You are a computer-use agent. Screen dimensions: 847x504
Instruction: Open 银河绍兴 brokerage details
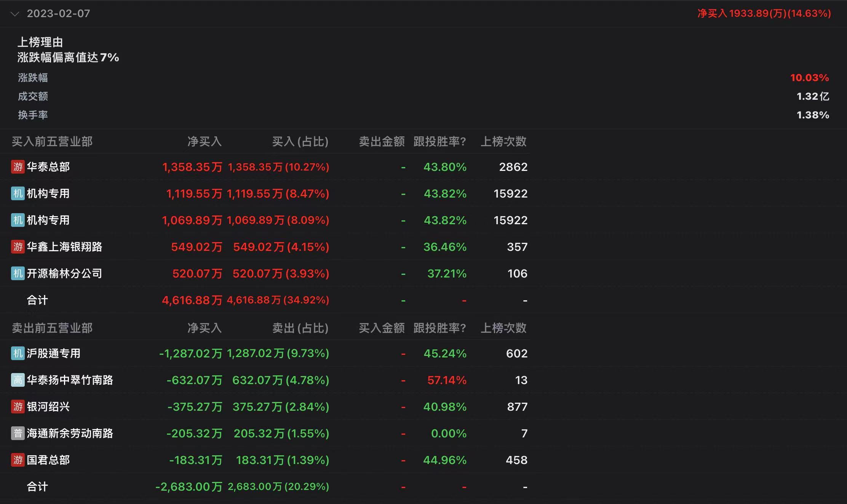pyautogui.click(x=48, y=407)
